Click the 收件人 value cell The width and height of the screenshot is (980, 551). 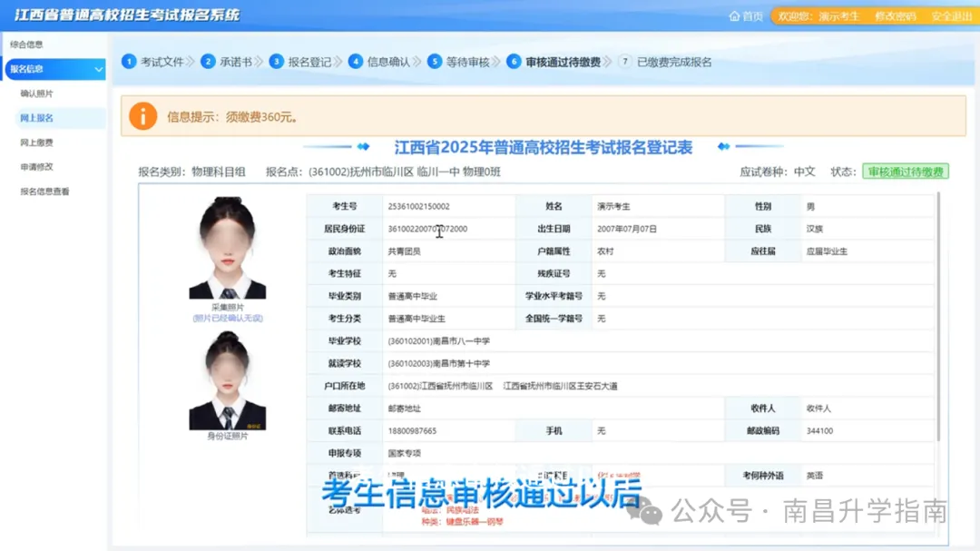pyautogui.click(x=867, y=408)
